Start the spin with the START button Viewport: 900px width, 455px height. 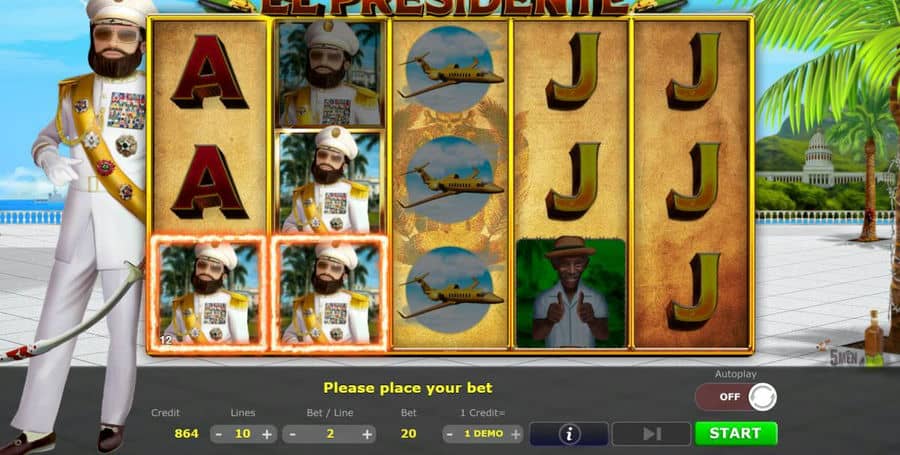coord(736,434)
